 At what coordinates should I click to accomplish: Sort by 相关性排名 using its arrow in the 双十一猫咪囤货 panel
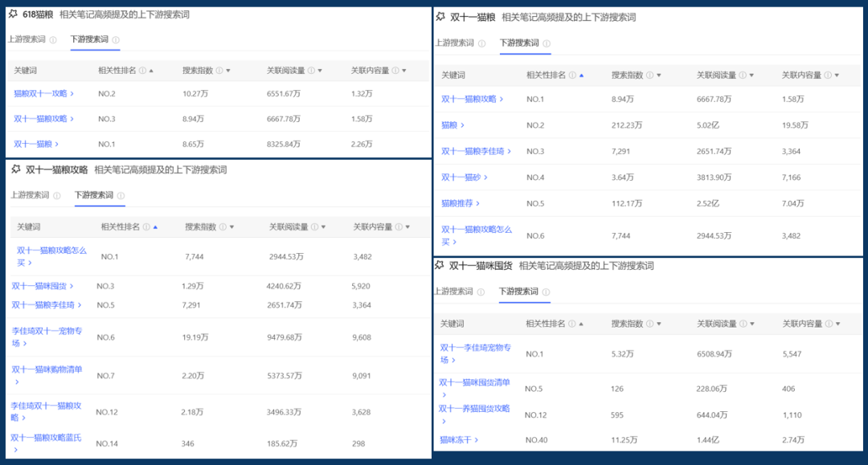(581, 324)
